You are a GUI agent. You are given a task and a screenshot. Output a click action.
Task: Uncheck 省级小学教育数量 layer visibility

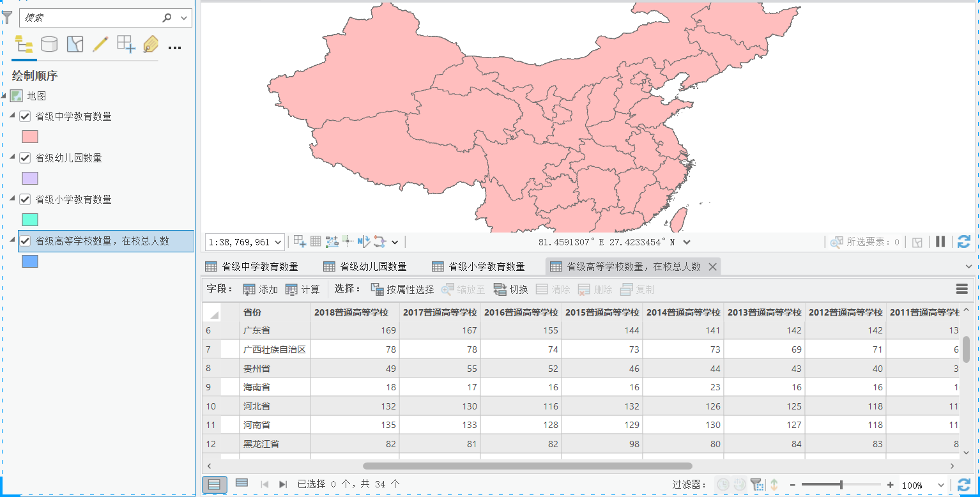coord(26,199)
